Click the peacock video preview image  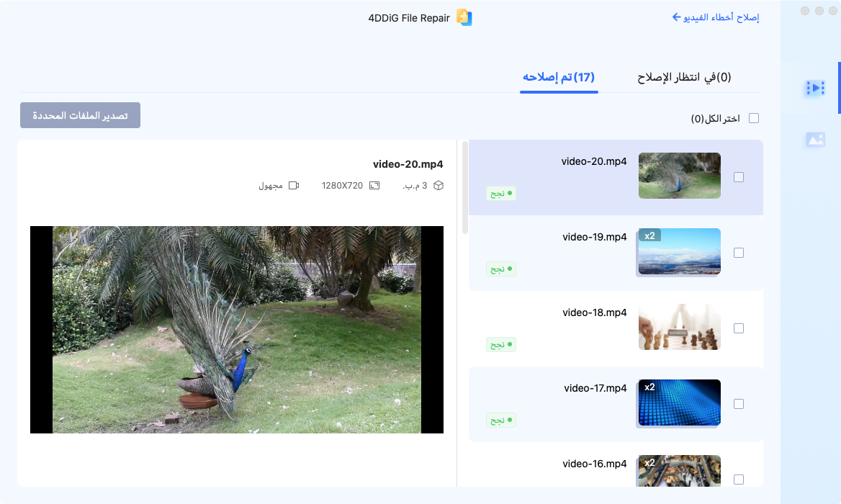pyautogui.click(x=236, y=329)
